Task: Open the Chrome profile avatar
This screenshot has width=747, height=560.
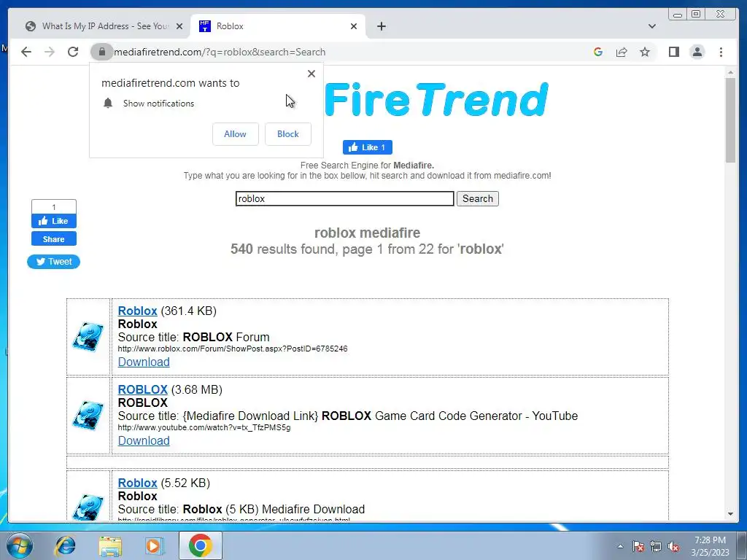Action: point(697,52)
